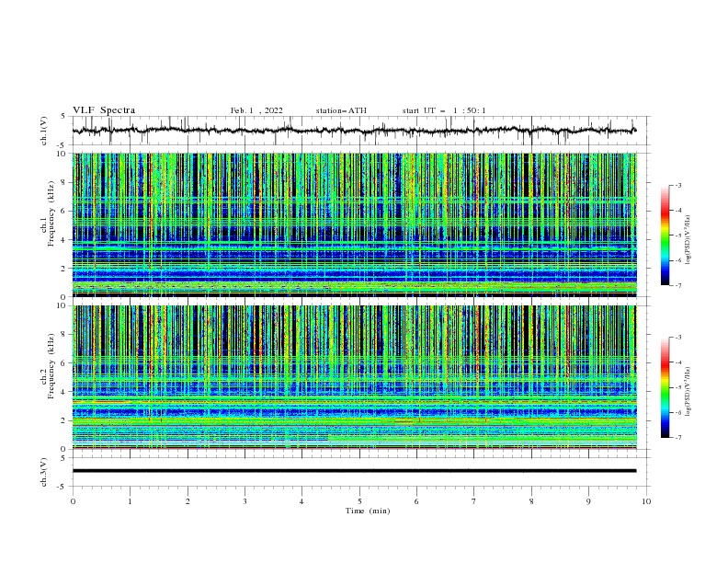Click time axis tick label "4"

tap(301, 501)
